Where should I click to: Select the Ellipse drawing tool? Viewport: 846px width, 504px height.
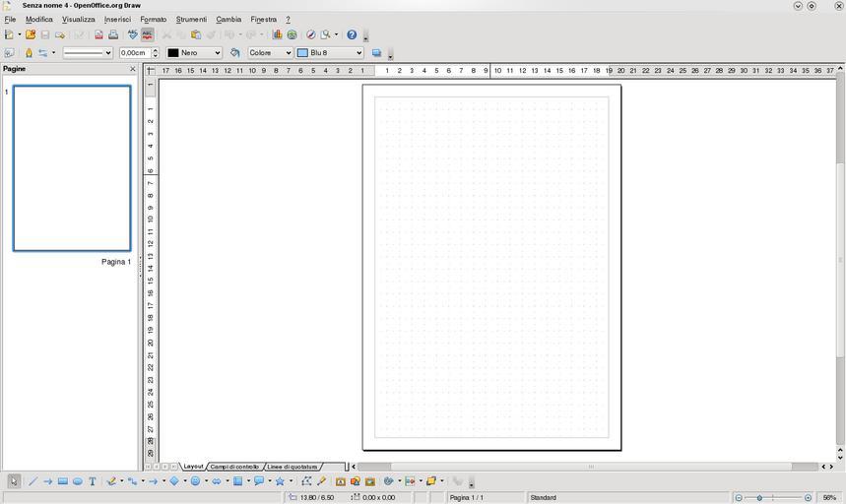pyautogui.click(x=77, y=481)
